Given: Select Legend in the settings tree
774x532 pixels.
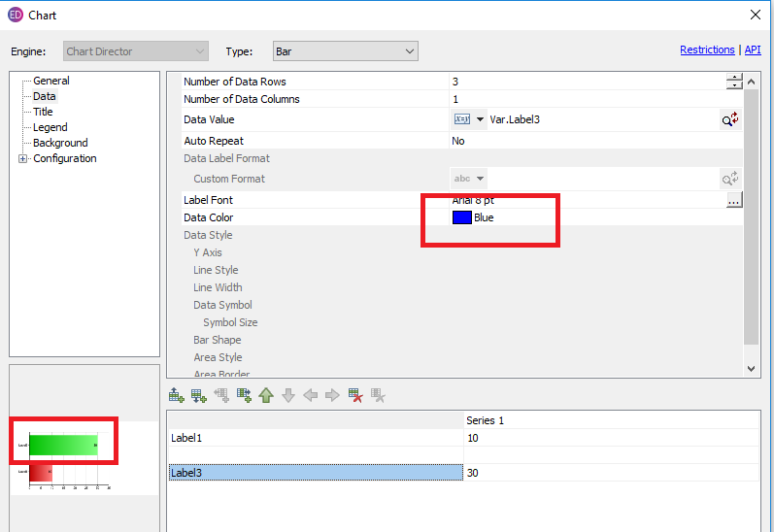Looking at the screenshot, I should (50, 127).
